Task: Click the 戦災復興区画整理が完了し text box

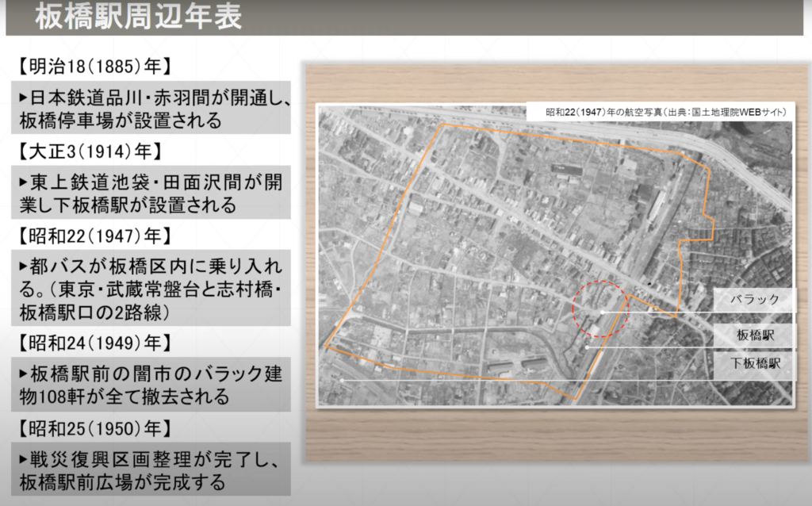Action: coord(151,470)
